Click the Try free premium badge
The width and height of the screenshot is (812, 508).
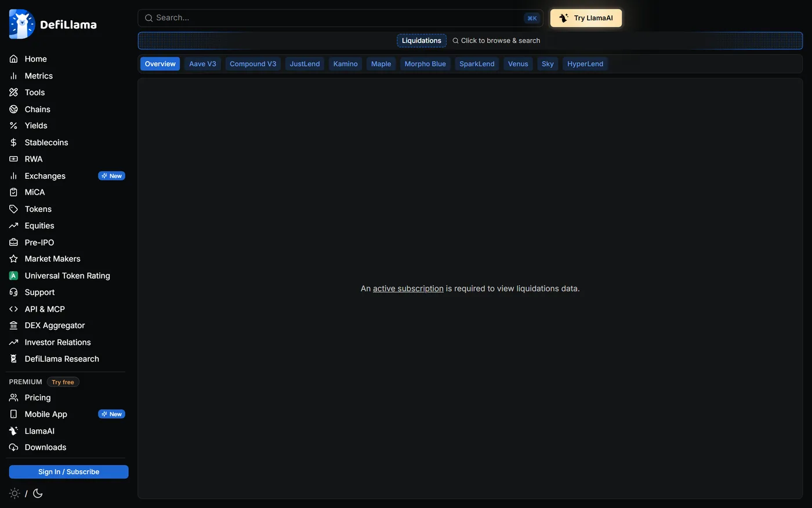63,382
